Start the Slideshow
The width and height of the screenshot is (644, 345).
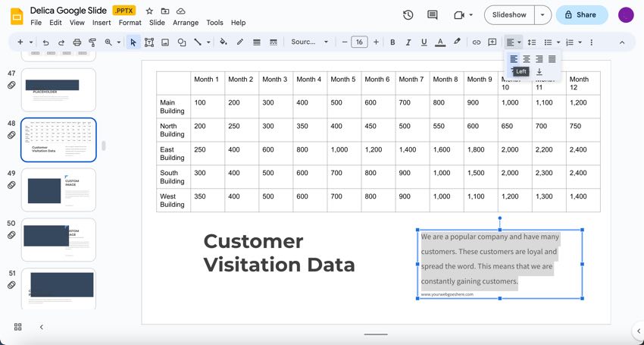(x=509, y=15)
